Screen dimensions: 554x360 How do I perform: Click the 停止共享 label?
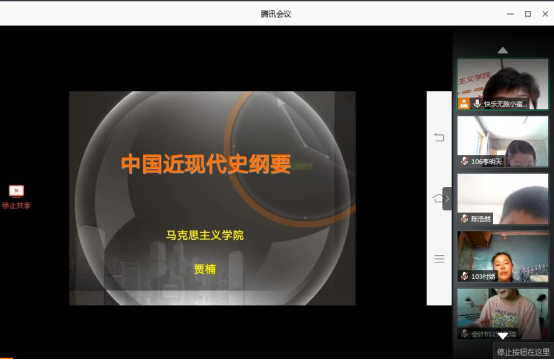coord(16,205)
